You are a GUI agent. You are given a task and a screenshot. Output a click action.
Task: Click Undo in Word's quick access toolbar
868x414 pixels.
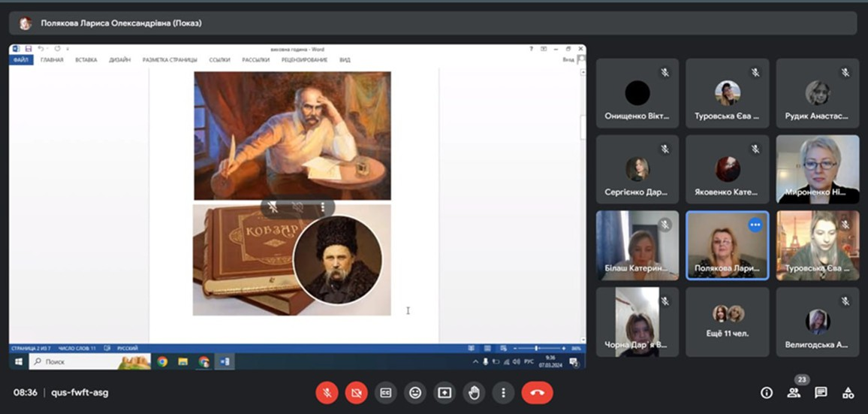pyautogui.click(x=41, y=49)
